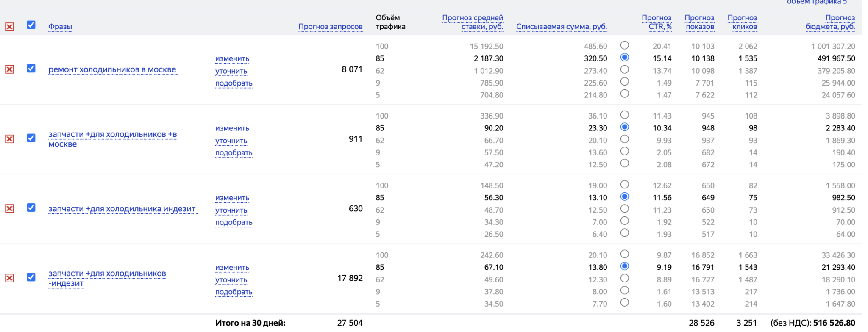Uncheck the 'запчасти +для холодильника индезит' checkbox
This screenshot has width=868, height=332.
coord(31,207)
